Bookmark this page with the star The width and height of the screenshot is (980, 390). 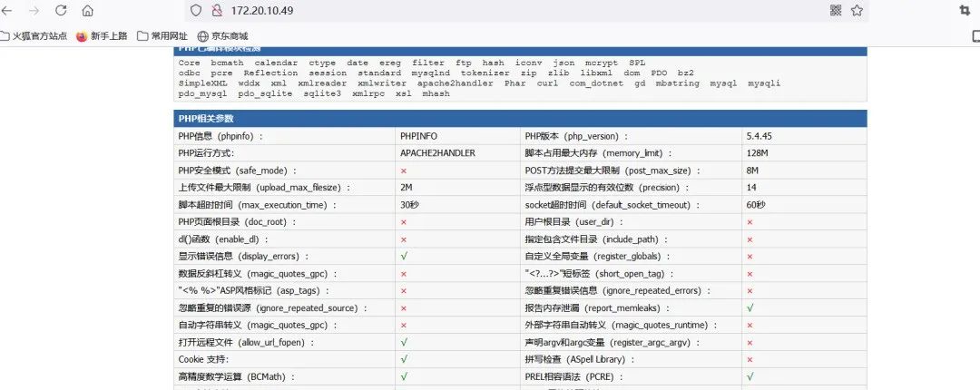(857, 11)
